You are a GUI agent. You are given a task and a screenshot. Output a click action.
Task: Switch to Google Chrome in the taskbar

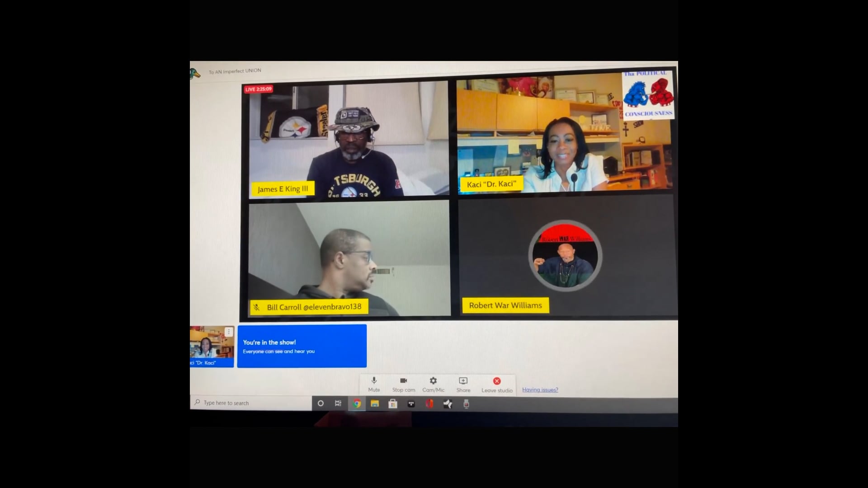point(357,404)
